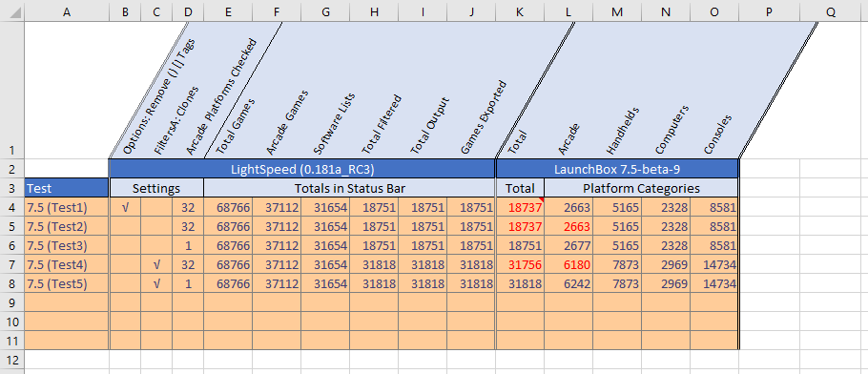Click the Totals in Status Bar cell
Screen dimensions: 868x374
(350, 188)
